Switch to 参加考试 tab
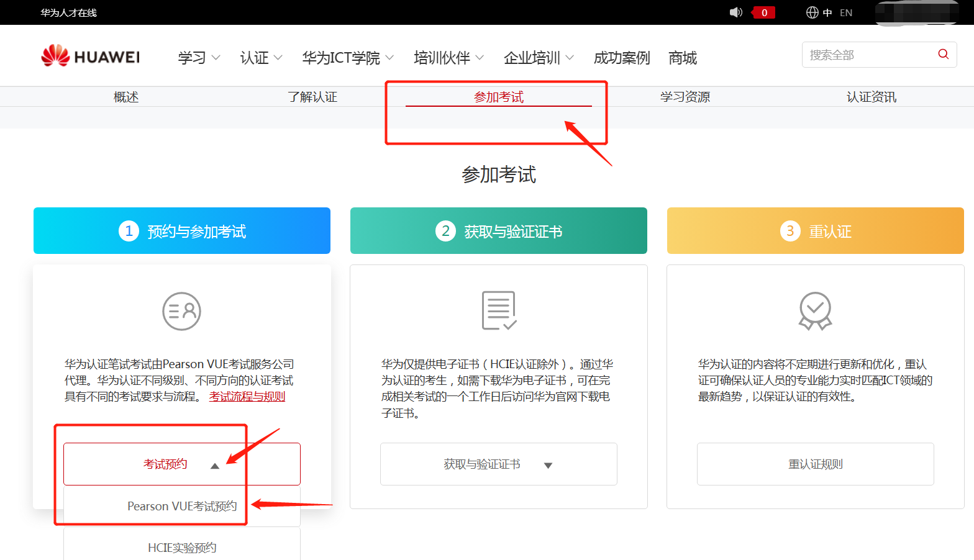The image size is (974, 560). tap(499, 97)
